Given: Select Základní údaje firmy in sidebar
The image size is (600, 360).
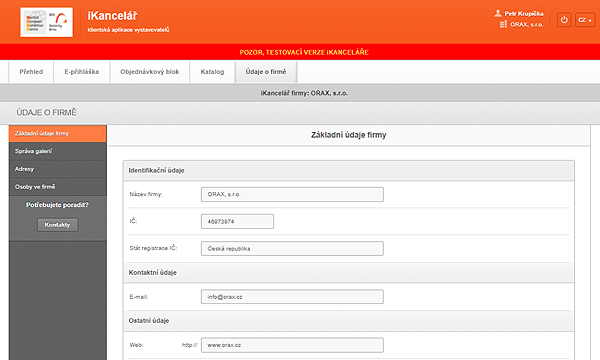Looking at the screenshot, I should click(58, 134).
